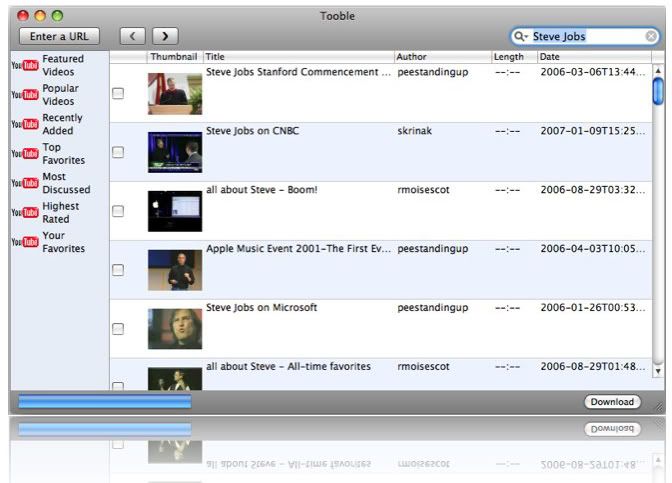Viewport: 672px width, 483px height.
Task: Click author 'peestandingup' in the Stanford row
Action: click(x=433, y=72)
